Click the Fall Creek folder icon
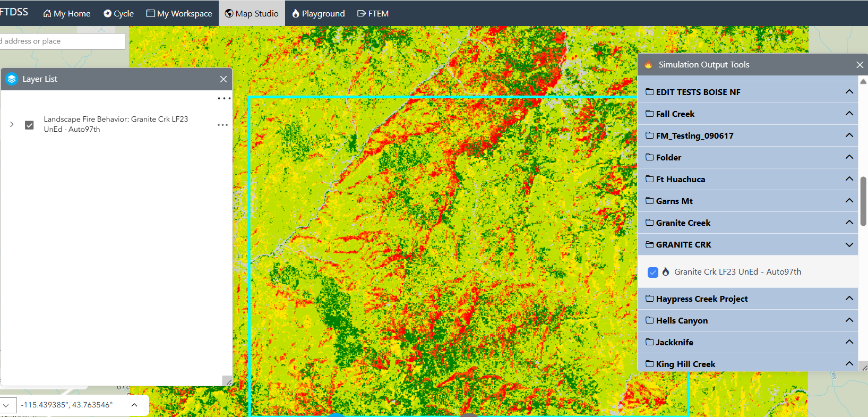 (650, 114)
